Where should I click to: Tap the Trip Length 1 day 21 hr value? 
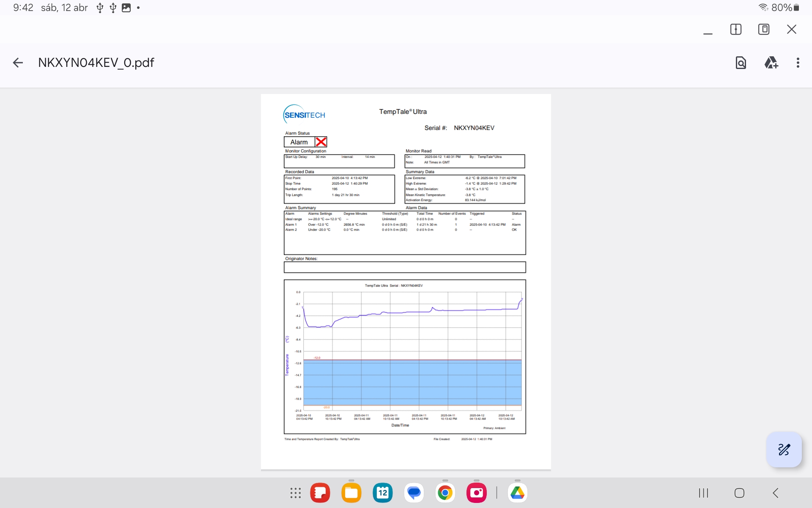pyautogui.click(x=346, y=195)
